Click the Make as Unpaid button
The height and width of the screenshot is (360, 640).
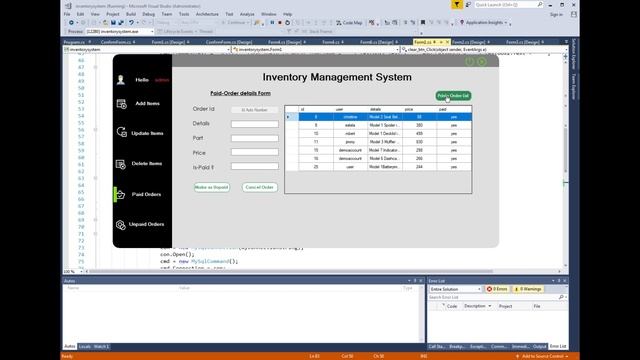click(x=211, y=187)
